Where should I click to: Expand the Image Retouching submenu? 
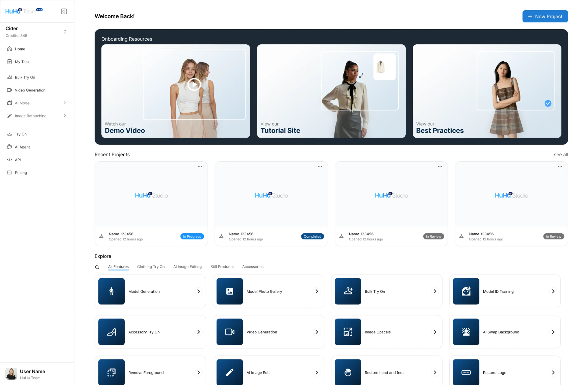point(65,116)
